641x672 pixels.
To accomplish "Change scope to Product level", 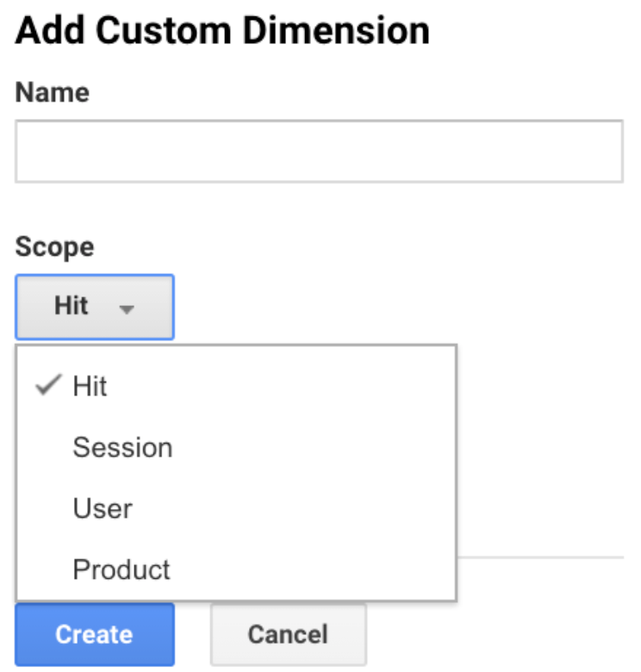I will pos(121,569).
